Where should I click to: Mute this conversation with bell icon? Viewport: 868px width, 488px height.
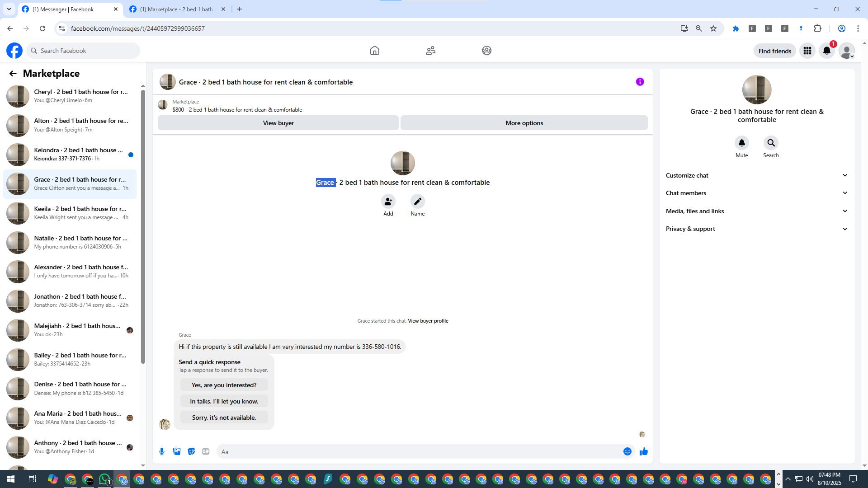click(x=741, y=143)
